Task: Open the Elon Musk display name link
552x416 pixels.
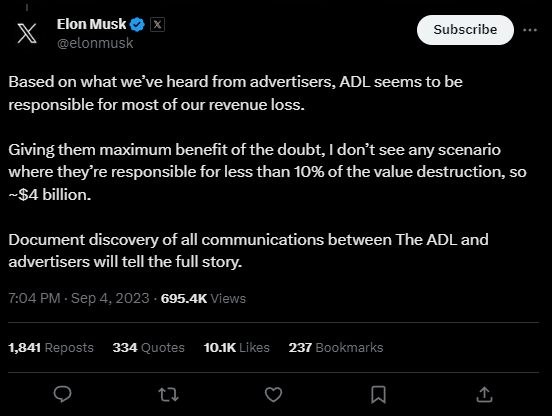Action: click(x=91, y=24)
